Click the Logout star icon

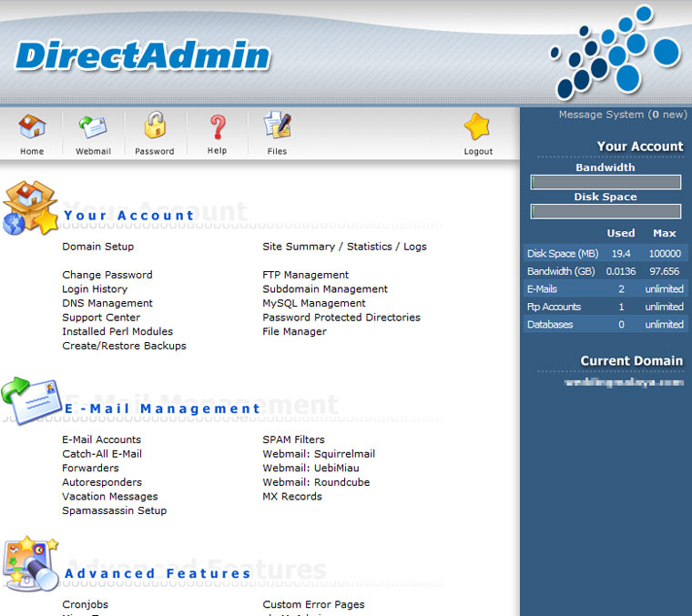(477, 126)
